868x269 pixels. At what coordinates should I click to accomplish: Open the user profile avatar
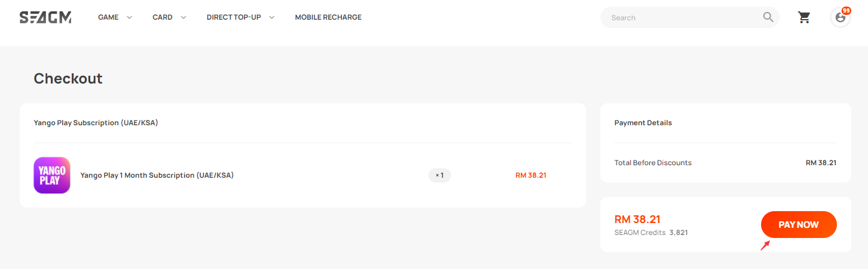pos(840,17)
